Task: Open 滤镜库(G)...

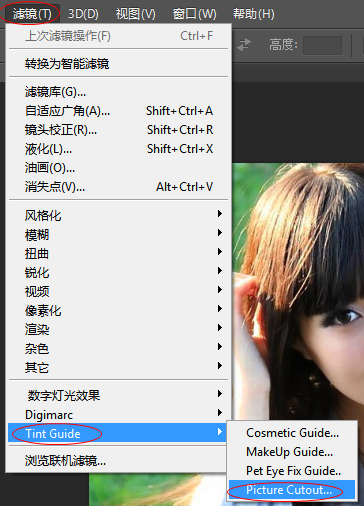Action: 118,92
